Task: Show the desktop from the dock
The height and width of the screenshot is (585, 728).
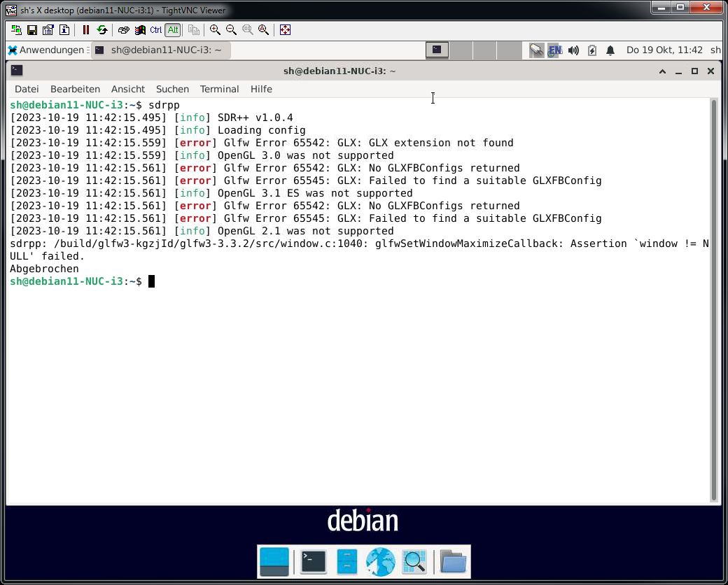Action: [x=274, y=562]
